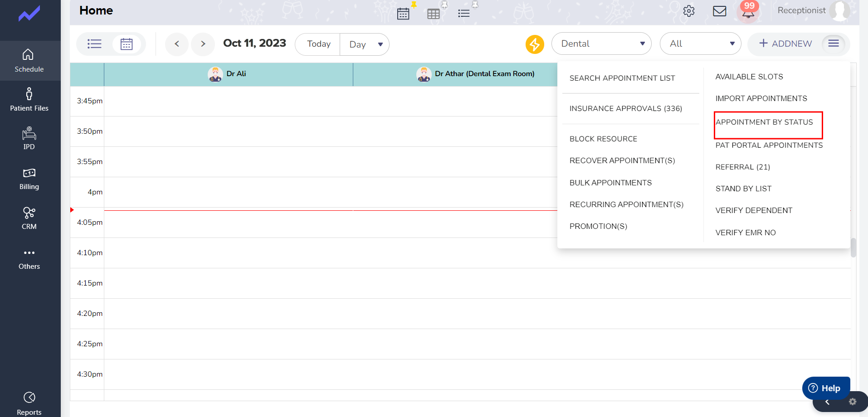Open INSURANCE APPROVALS (336)

point(626,108)
